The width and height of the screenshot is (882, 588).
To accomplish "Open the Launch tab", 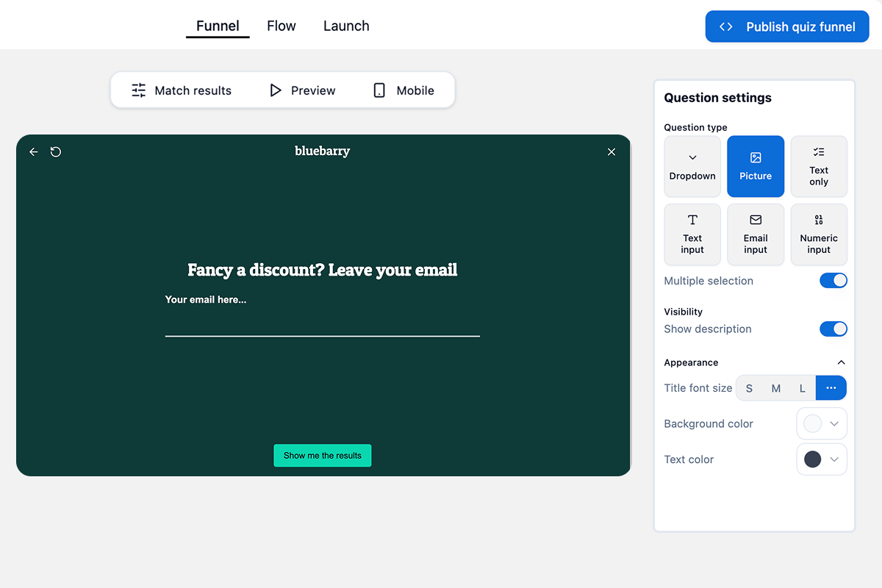I will (x=345, y=25).
